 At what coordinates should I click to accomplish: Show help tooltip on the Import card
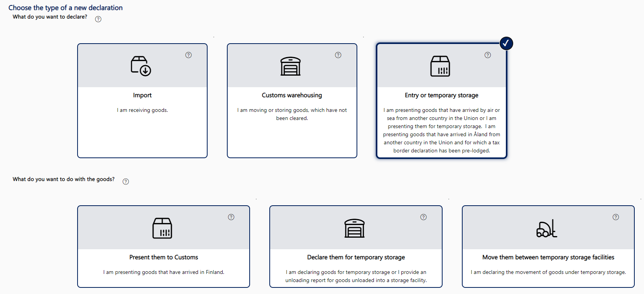point(188,55)
